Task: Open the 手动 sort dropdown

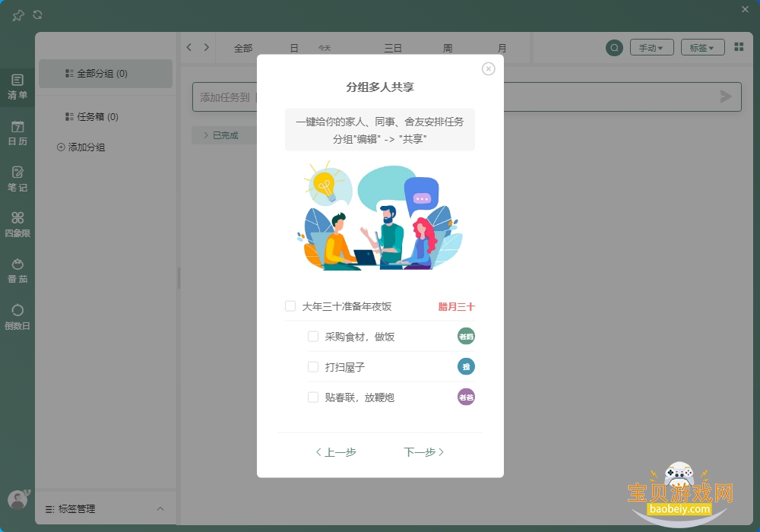Action: pos(651,47)
